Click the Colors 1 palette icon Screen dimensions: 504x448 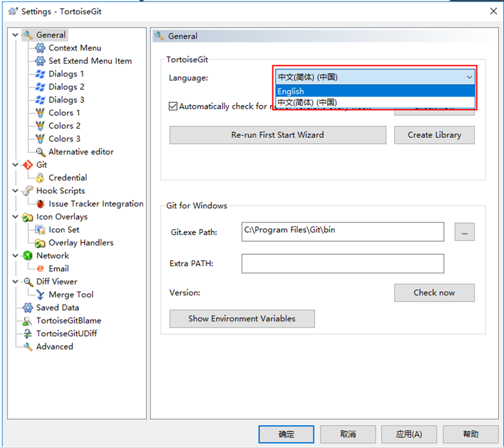(x=40, y=113)
